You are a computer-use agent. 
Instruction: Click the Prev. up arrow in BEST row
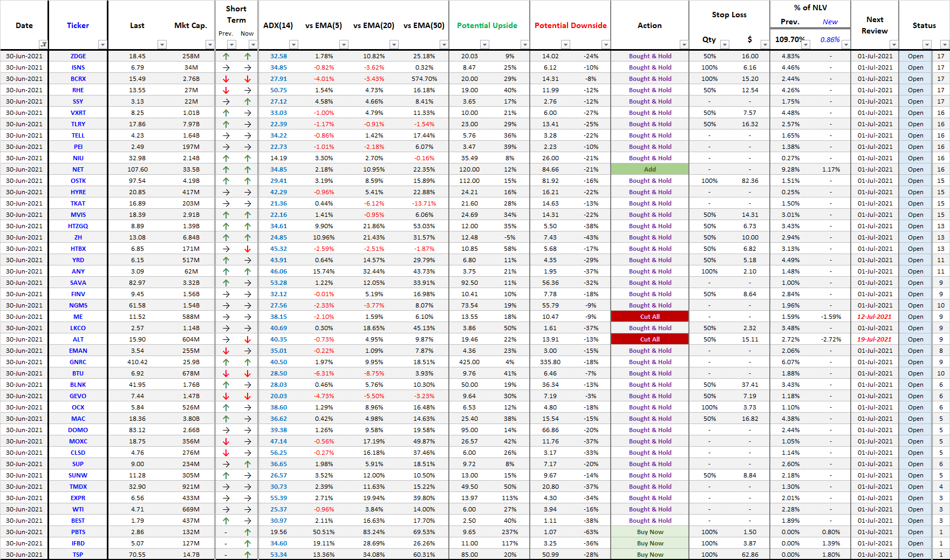(226, 521)
